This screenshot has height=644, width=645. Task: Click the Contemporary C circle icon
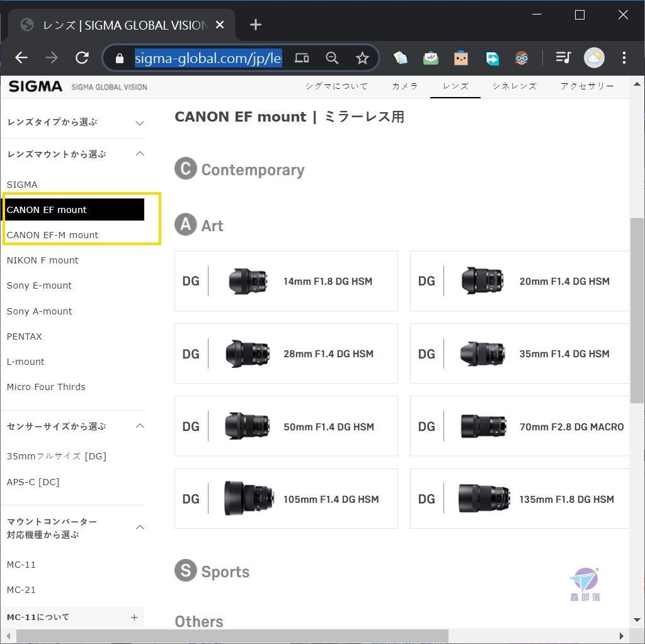click(x=186, y=168)
